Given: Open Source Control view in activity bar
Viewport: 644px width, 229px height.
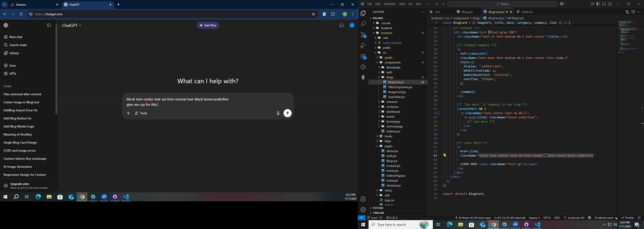Looking at the screenshot, I should pyautogui.click(x=363, y=35).
